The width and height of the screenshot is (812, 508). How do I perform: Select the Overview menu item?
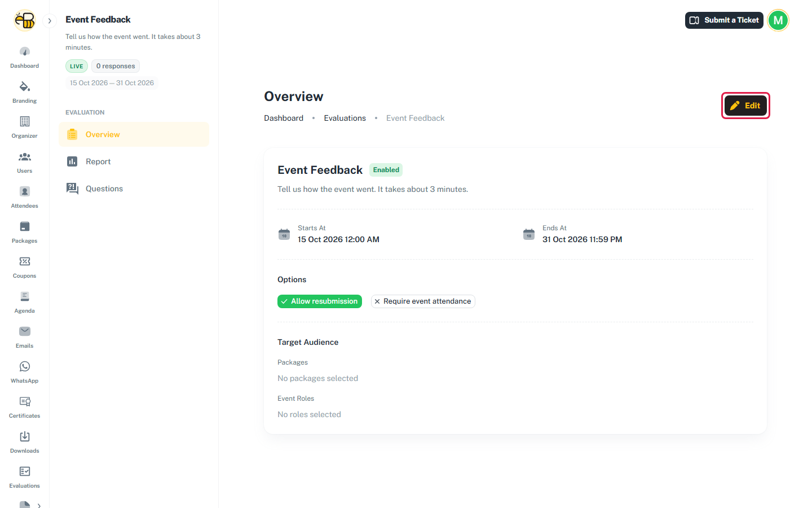134,134
